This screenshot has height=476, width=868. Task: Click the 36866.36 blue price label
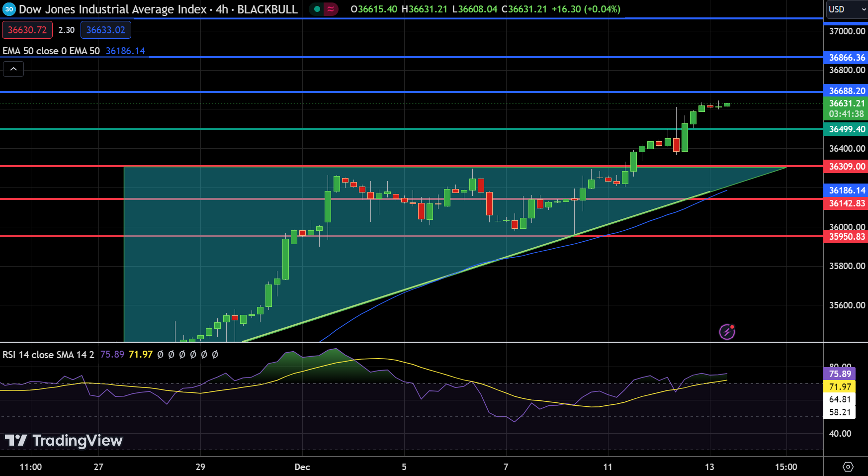(846, 58)
